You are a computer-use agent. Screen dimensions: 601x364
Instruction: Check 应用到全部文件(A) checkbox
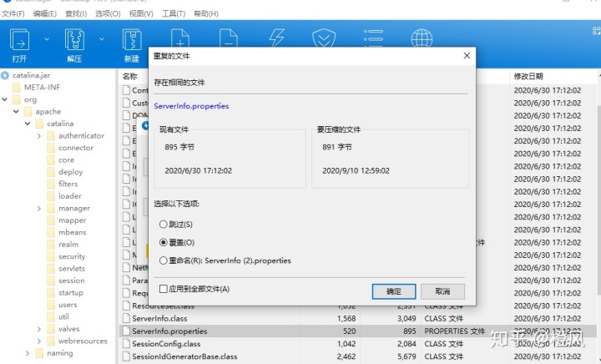click(164, 289)
